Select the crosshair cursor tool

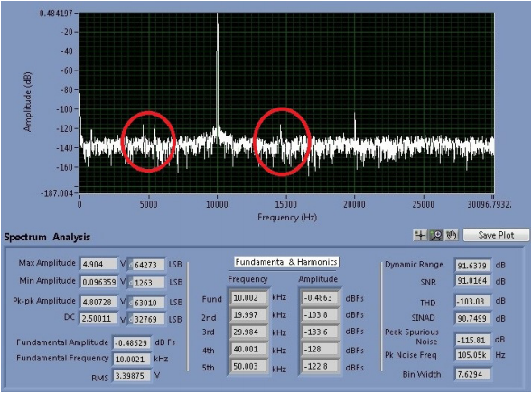point(420,235)
